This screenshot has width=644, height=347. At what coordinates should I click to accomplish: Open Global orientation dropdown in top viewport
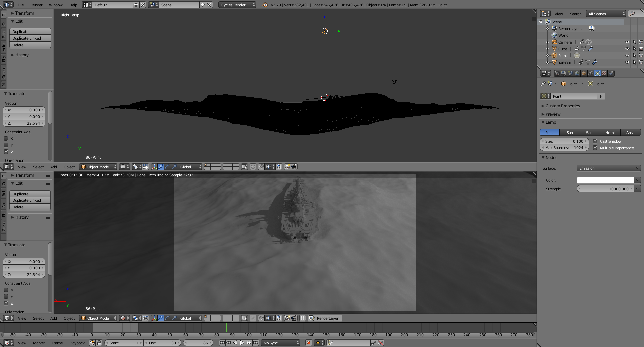[x=190, y=167]
